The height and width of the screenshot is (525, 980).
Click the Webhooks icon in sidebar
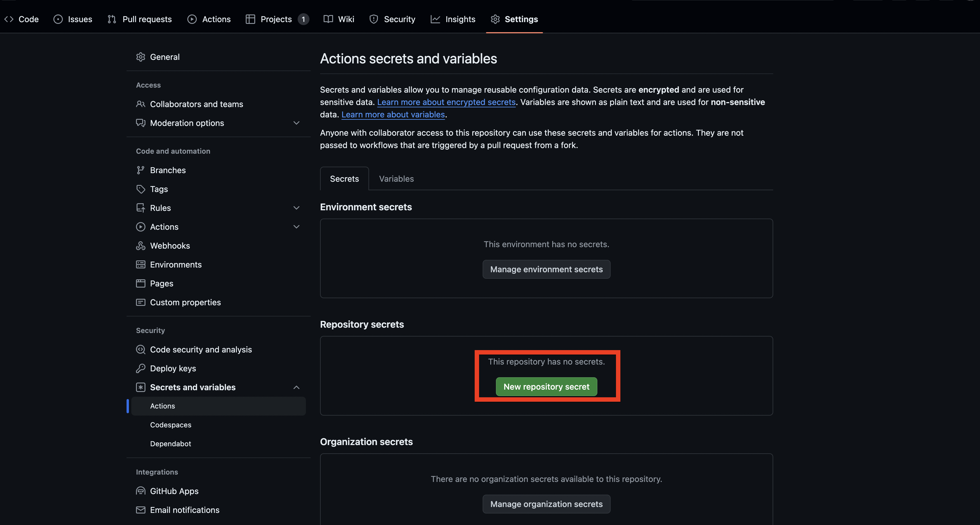click(140, 246)
